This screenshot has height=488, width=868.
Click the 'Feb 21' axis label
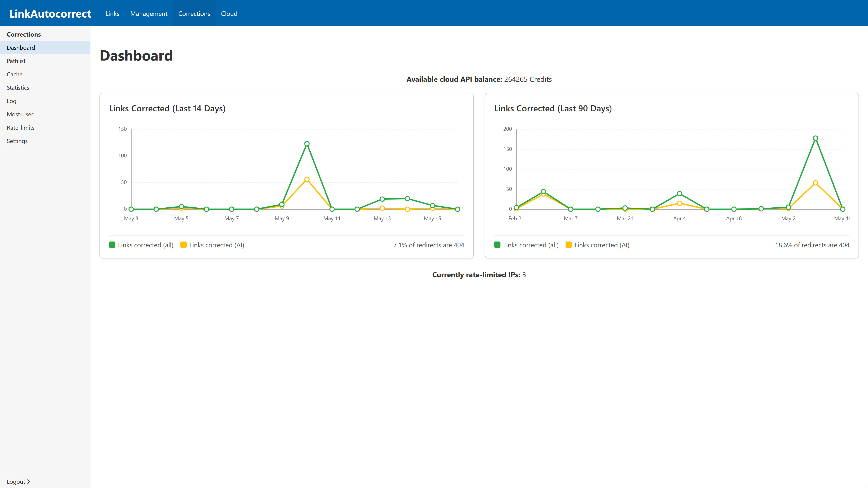[516, 218]
